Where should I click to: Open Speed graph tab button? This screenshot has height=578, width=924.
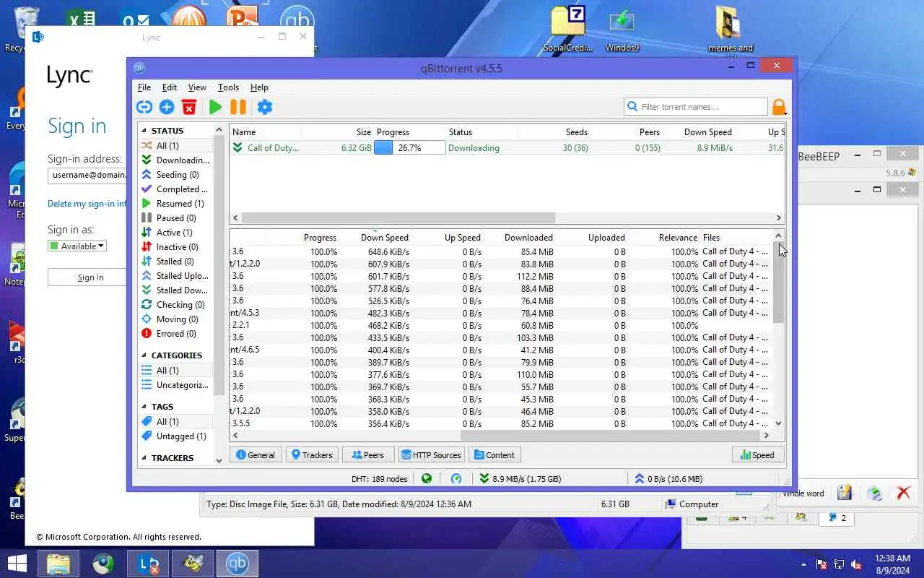pos(757,455)
